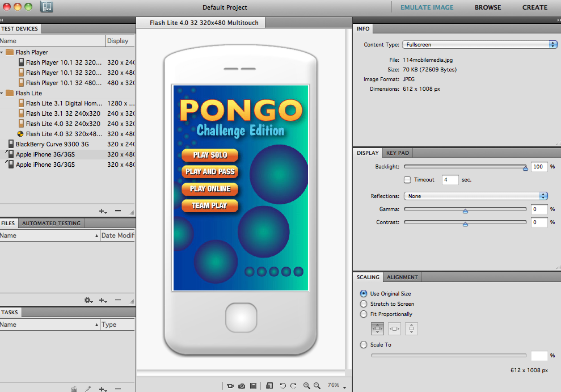Click the Timeout seconds input field

450,179
